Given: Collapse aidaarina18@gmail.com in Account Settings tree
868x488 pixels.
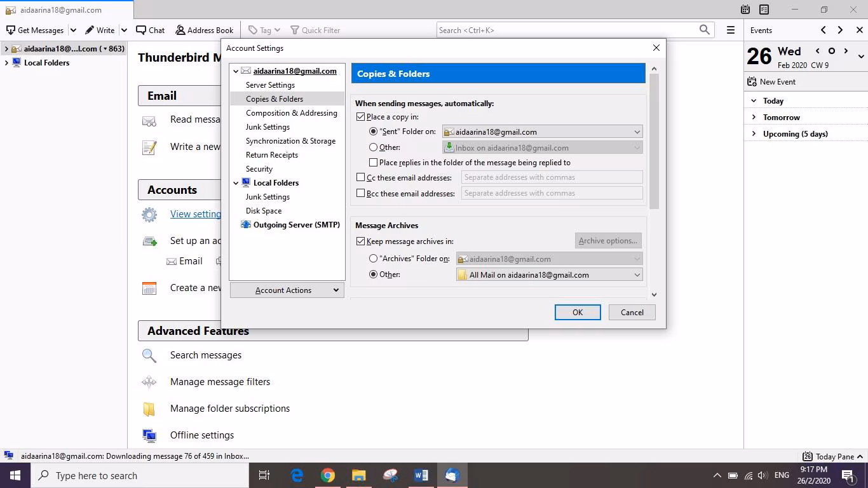Looking at the screenshot, I should [236, 71].
